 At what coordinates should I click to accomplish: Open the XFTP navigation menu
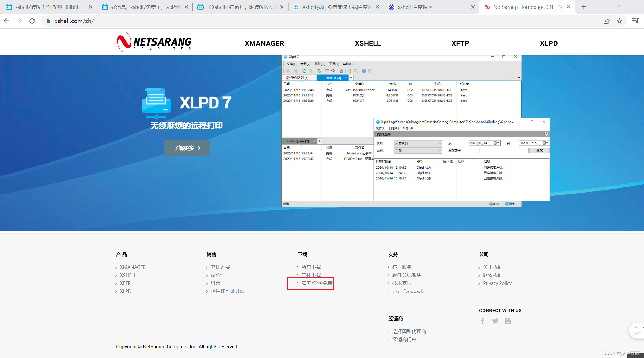pos(460,43)
